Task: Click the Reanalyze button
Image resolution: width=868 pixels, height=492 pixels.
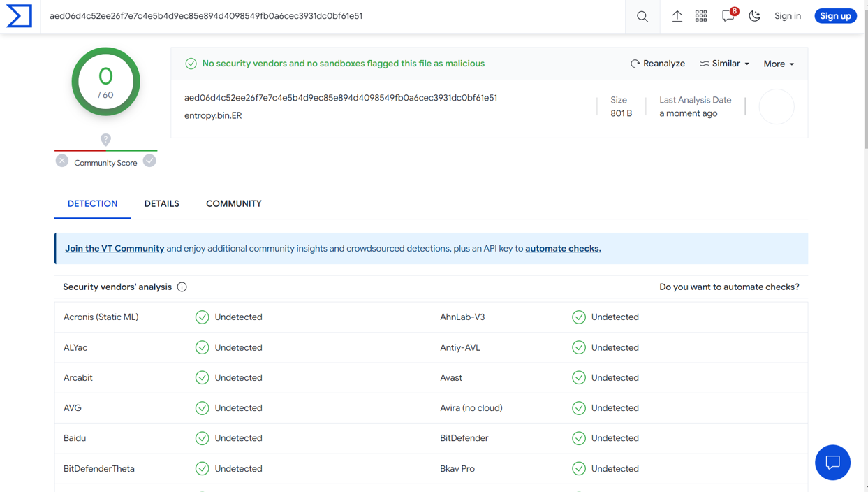Action: (x=658, y=64)
